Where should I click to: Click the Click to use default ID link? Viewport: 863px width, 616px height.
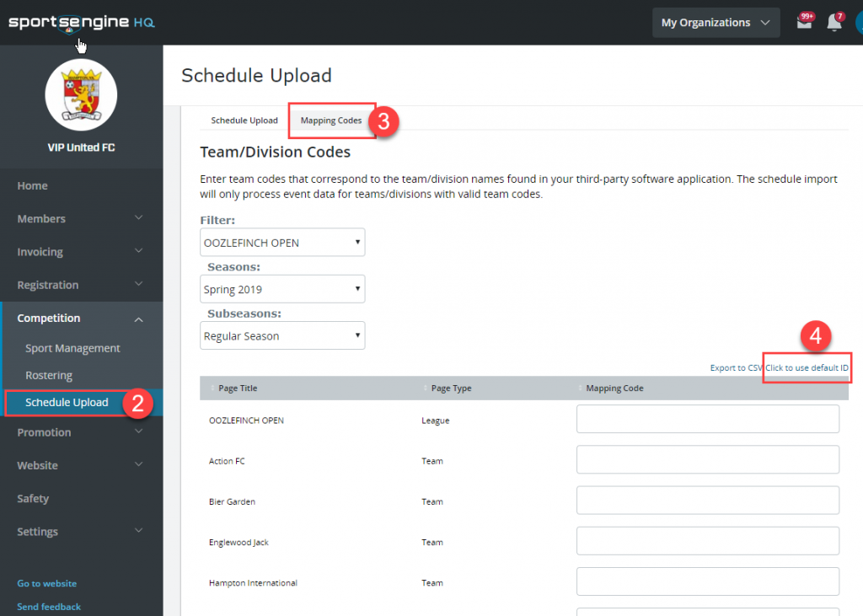pos(806,367)
